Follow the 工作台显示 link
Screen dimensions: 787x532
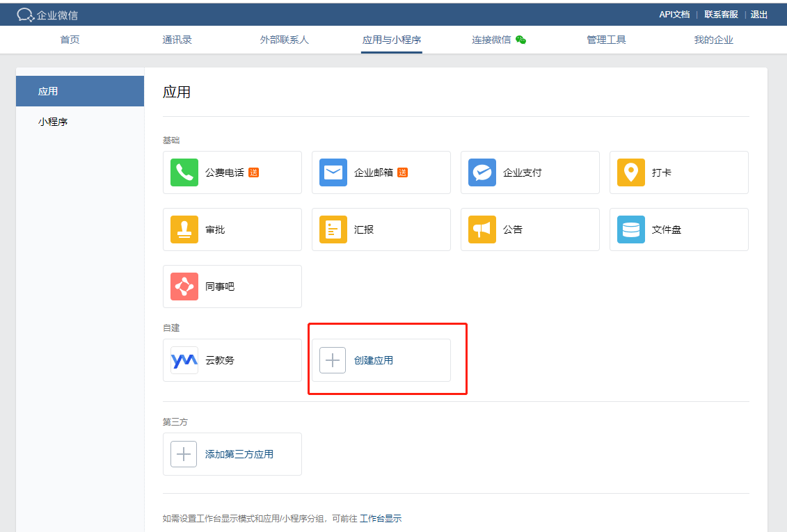[381, 519]
